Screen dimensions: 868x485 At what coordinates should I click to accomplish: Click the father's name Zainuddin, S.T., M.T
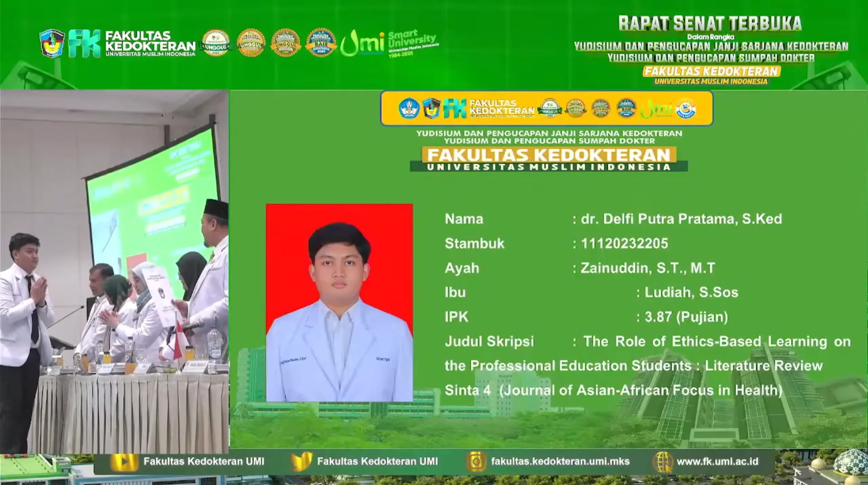(x=648, y=268)
